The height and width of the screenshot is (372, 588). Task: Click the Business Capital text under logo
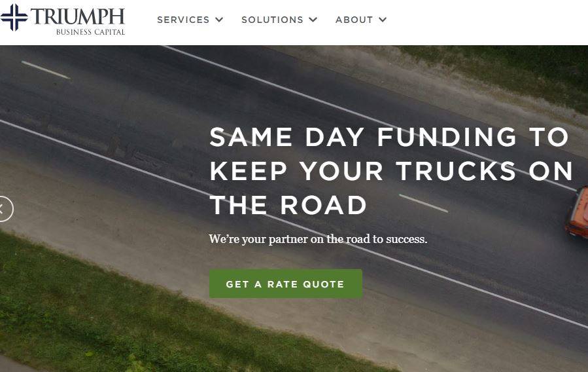[x=90, y=32]
